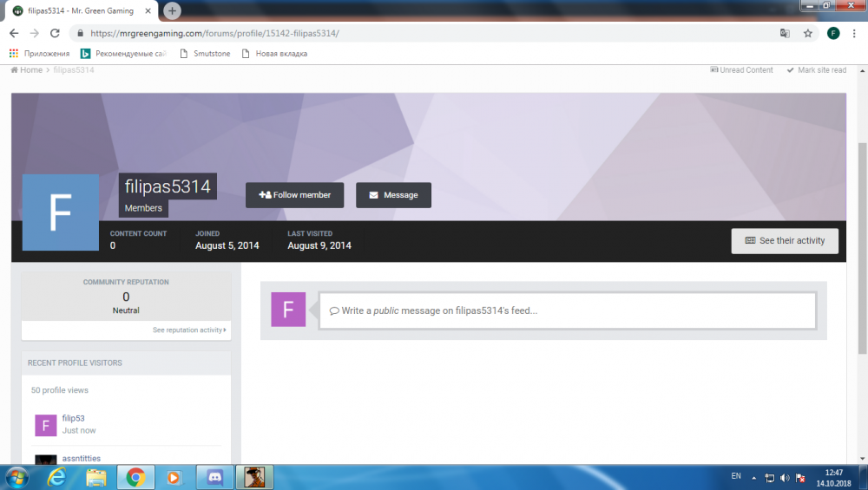Screen dimensions: 868x490
Task: Bookmark this page with the star icon
Action: (x=808, y=33)
